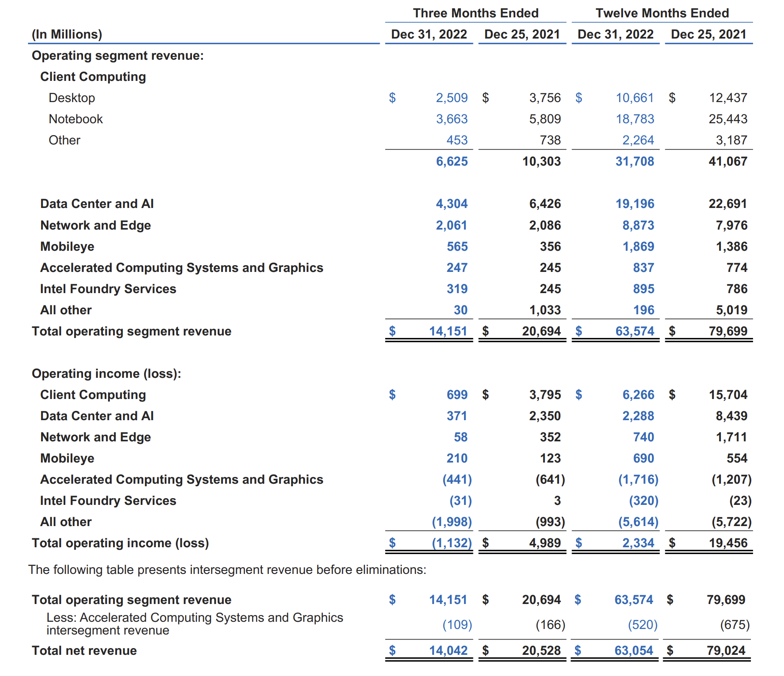Click Client Computing subtotal 31,708
The width and height of the screenshot is (784, 676).
pyautogui.click(x=635, y=161)
